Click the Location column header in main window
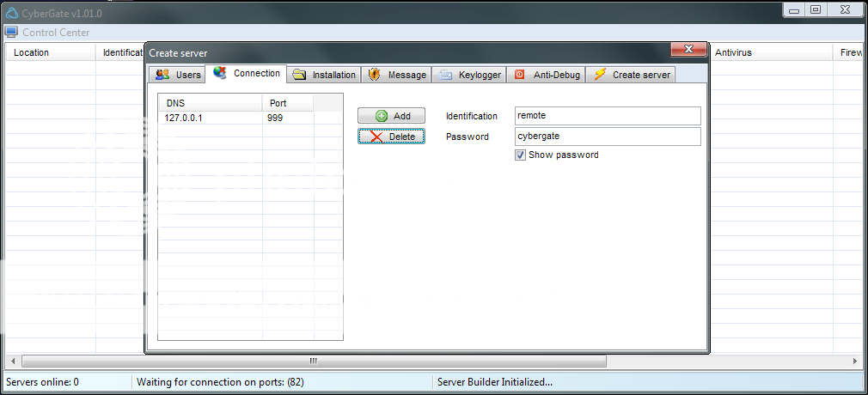This screenshot has height=395, width=868. (51, 52)
